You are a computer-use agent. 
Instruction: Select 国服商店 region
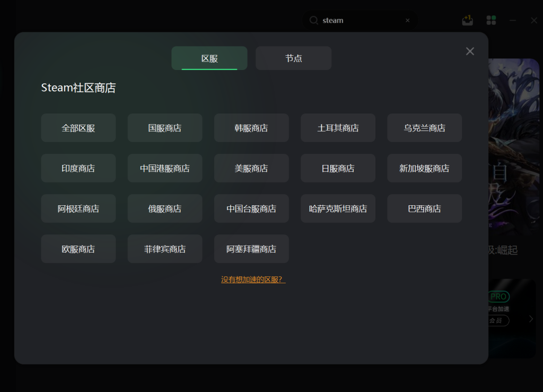[165, 128]
